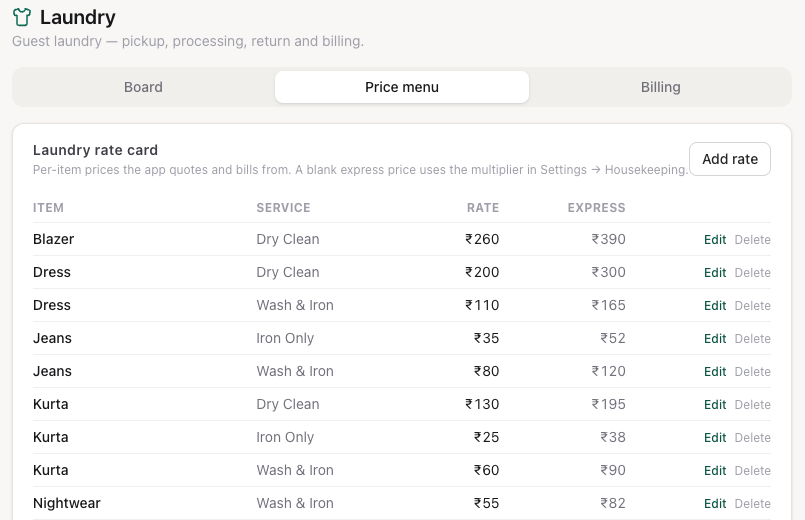Click the ₹165 express price
This screenshot has height=520, width=805.
point(608,305)
